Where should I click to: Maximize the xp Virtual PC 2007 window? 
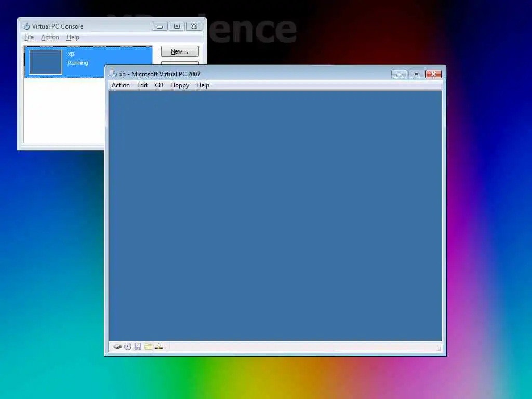(416, 74)
